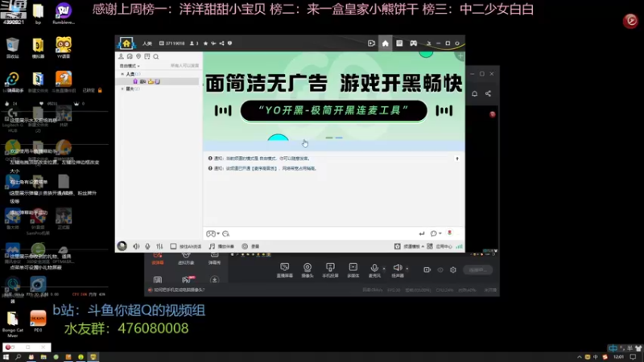
Task: Toggle the eye preview visibility icon
Action: coord(440,269)
